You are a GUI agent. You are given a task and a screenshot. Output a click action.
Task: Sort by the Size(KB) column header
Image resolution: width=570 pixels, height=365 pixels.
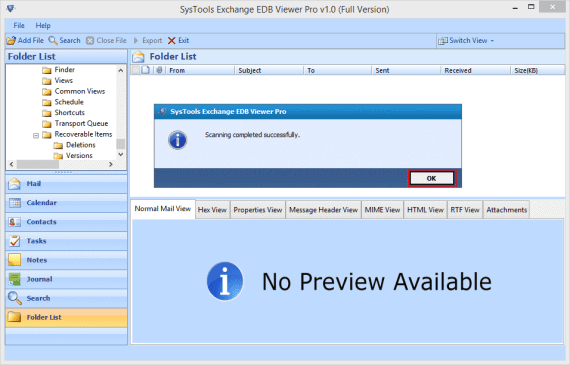tap(538, 71)
